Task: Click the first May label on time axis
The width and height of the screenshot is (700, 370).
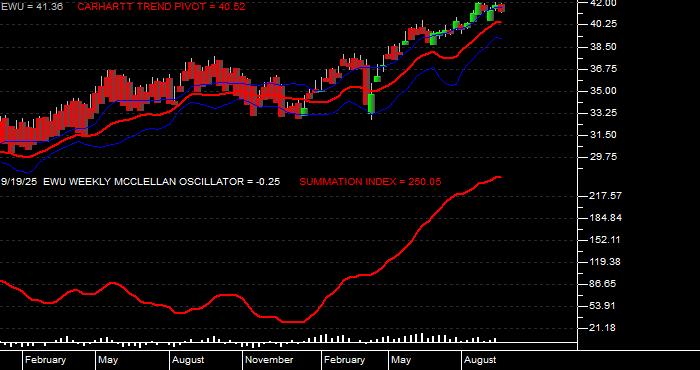Action: point(108,360)
